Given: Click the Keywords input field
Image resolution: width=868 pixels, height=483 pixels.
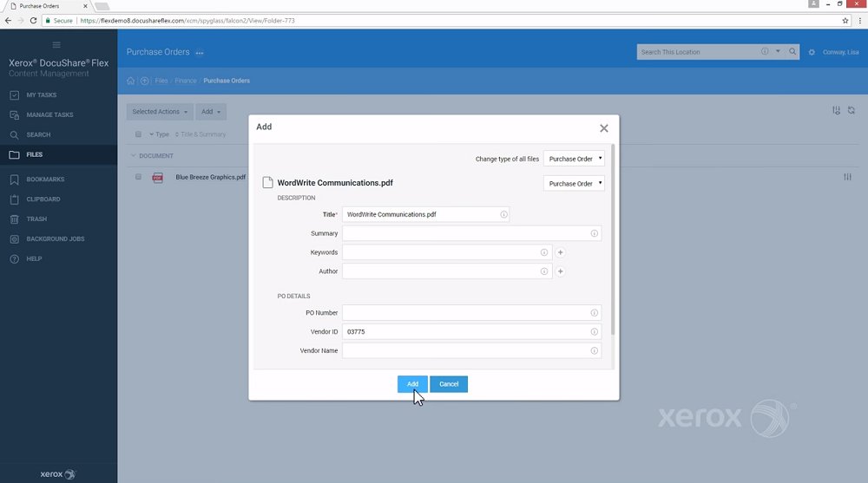Looking at the screenshot, I should click(447, 252).
